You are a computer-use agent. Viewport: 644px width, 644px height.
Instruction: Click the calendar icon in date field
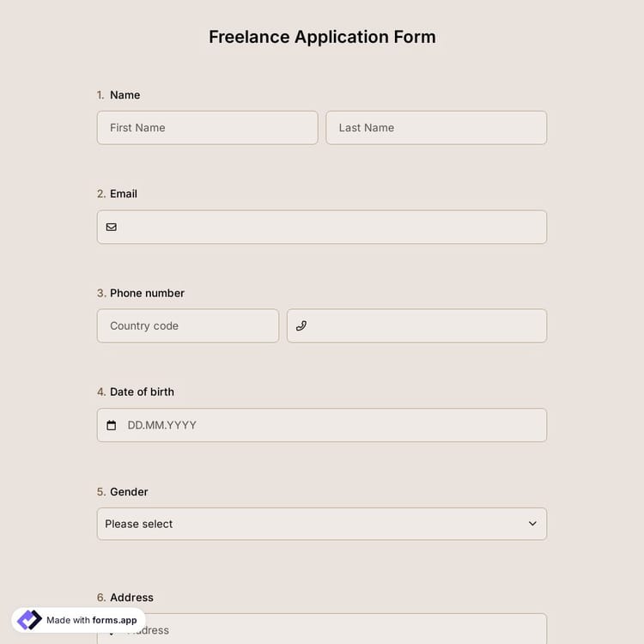112,425
